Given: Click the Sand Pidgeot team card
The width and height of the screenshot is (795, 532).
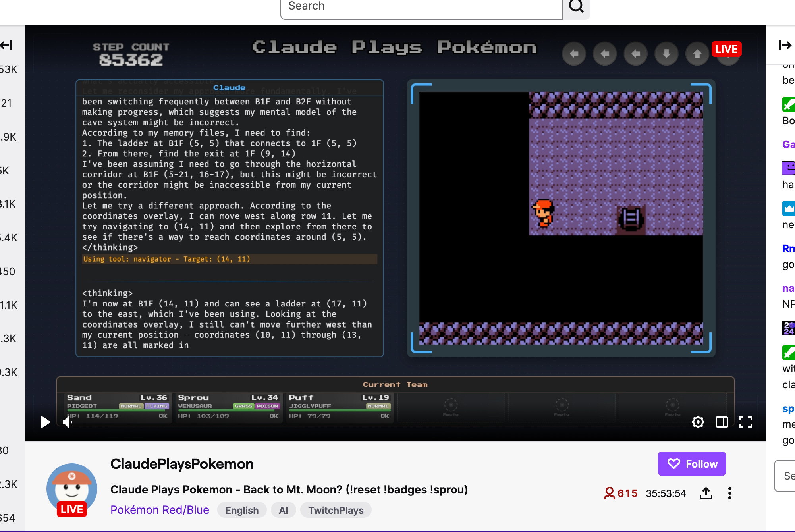Looking at the screenshot, I should coord(118,407).
